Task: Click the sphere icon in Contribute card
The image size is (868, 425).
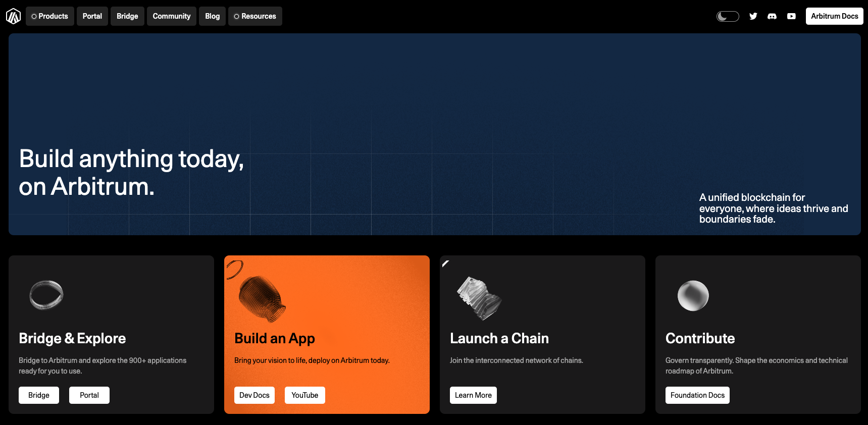Action: [x=693, y=296]
